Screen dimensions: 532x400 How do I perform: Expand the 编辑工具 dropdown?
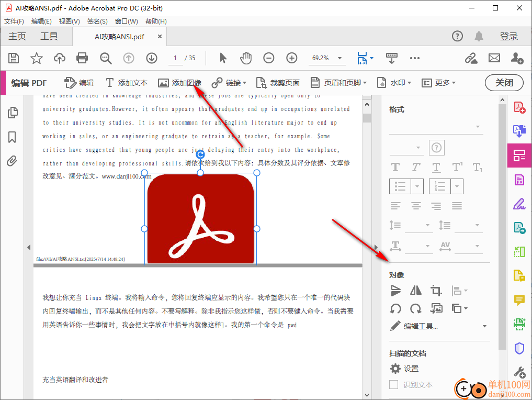(484, 326)
